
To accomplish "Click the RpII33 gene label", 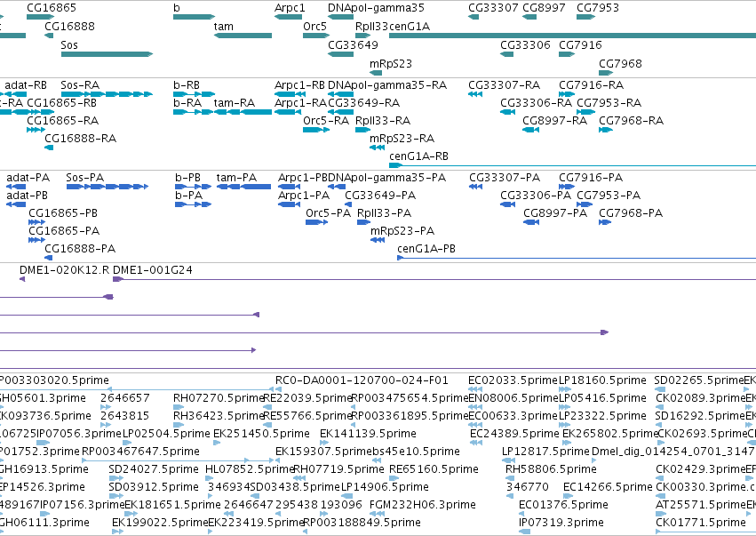I will tap(371, 26).
